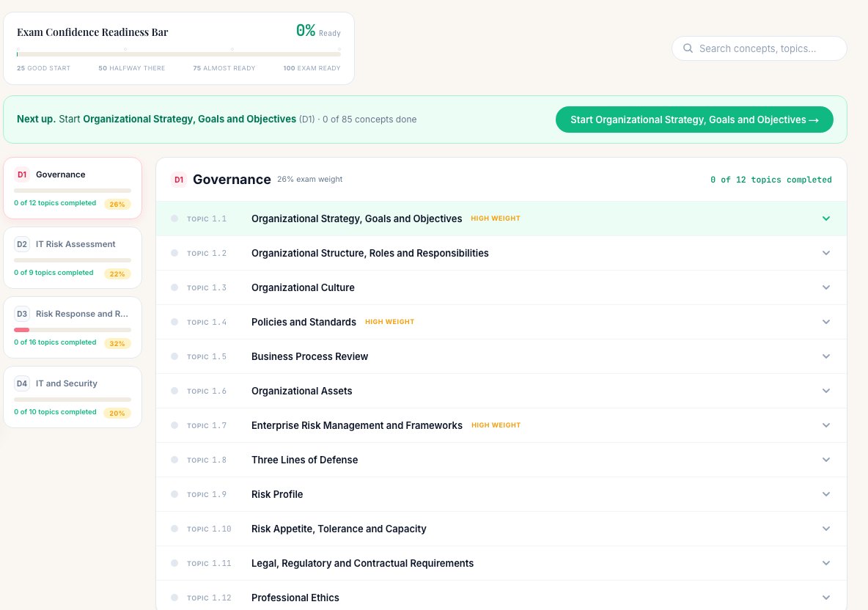
Task: Click the '0 of 12 topics completed' header text
Action: click(771, 180)
